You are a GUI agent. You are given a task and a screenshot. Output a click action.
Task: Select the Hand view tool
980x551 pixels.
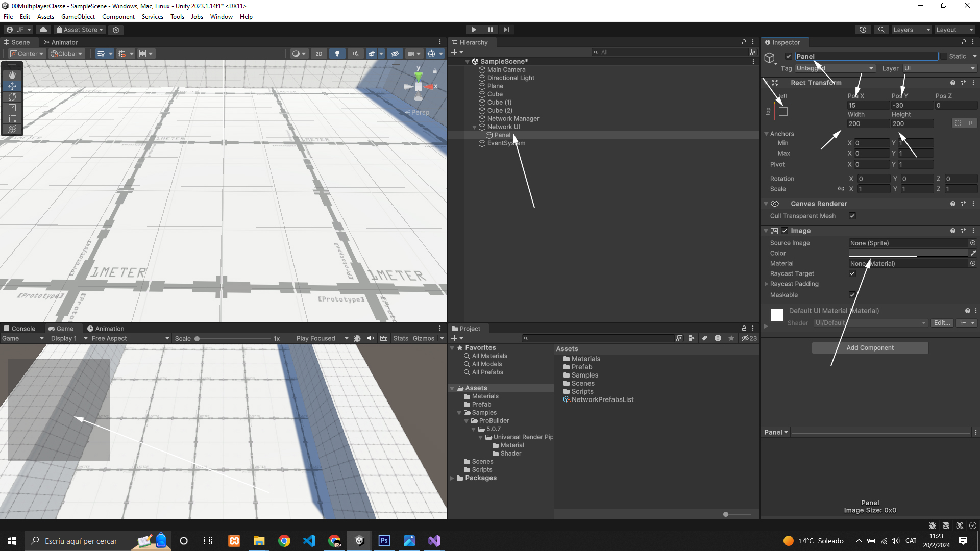tap(12, 76)
